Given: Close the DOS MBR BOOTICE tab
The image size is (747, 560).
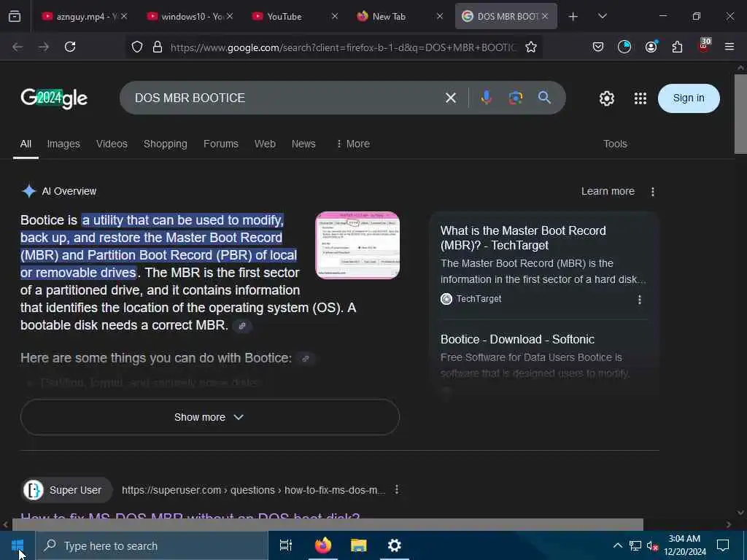Looking at the screenshot, I should click(x=545, y=16).
